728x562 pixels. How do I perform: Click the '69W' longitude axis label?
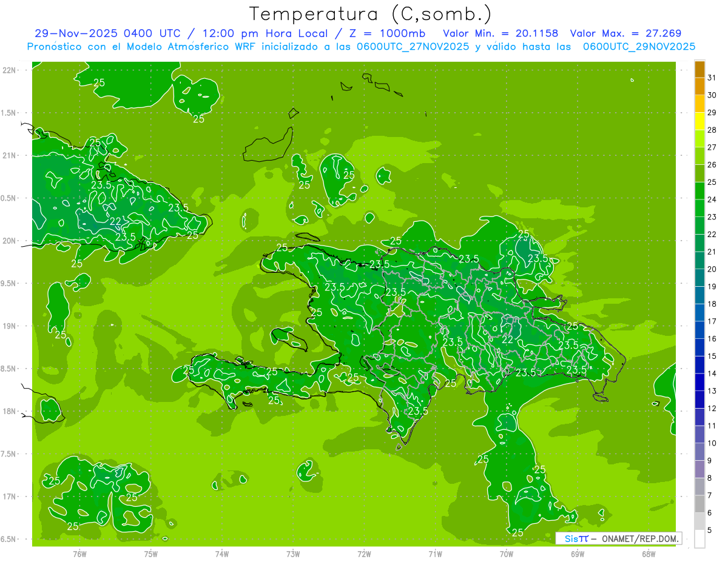pos(578,554)
